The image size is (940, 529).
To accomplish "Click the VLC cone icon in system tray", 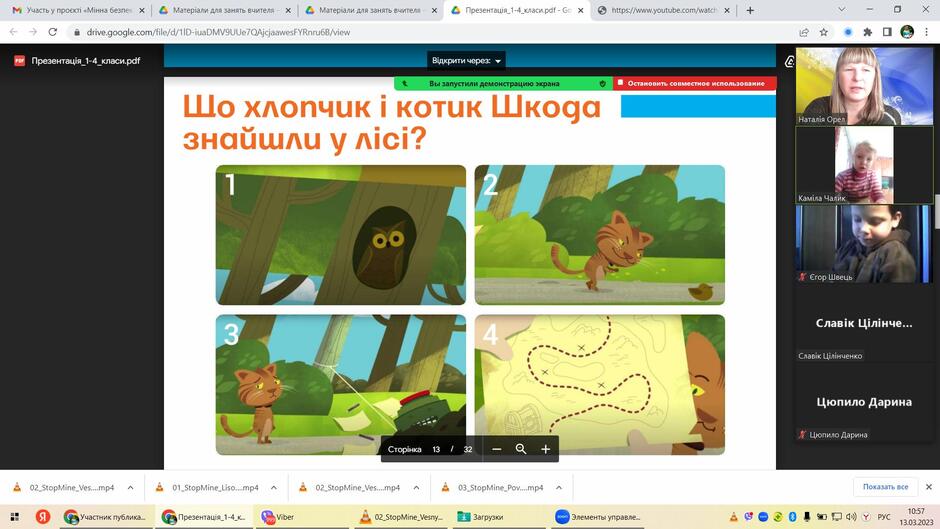I will pos(733,516).
